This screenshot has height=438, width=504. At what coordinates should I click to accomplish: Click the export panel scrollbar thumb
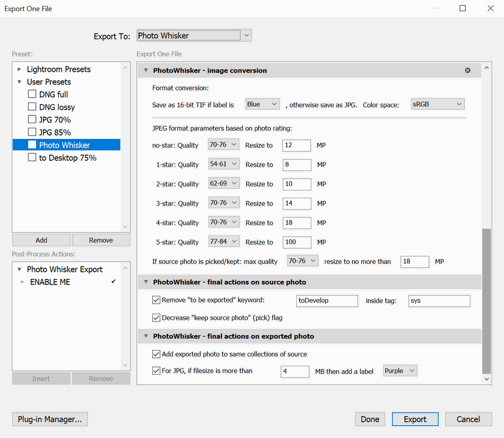[487, 301]
